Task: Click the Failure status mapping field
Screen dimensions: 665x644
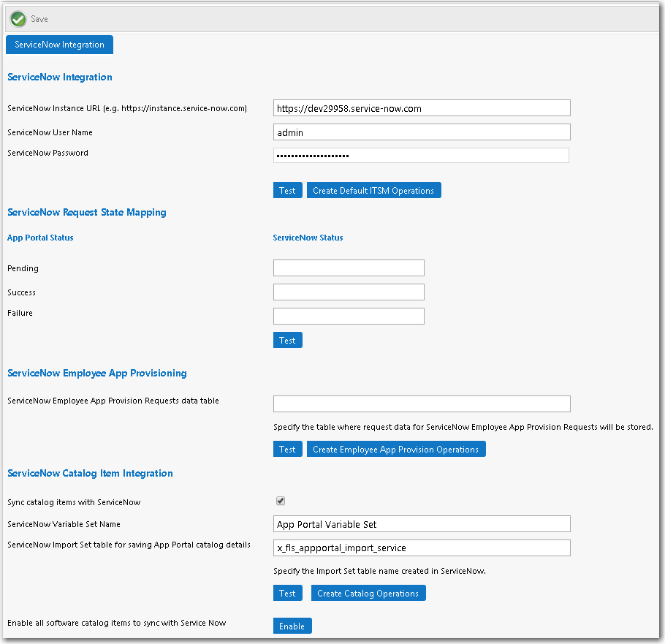Action: [349, 317]
